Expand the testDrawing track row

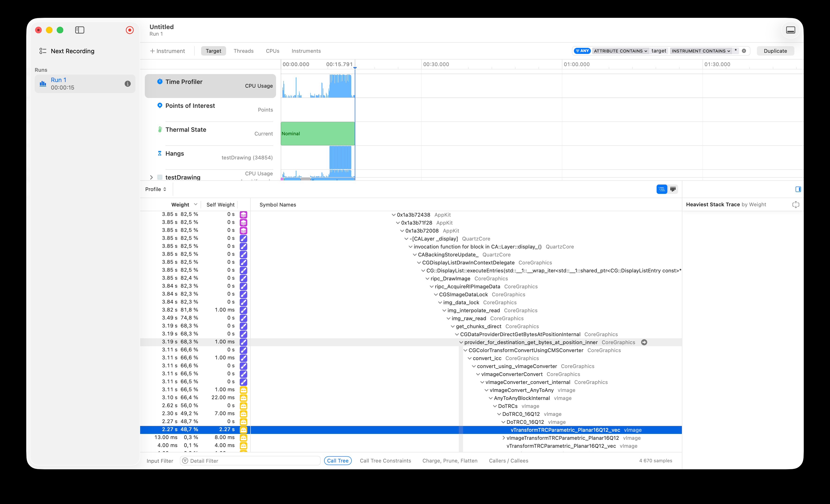(x=151, y=177)
